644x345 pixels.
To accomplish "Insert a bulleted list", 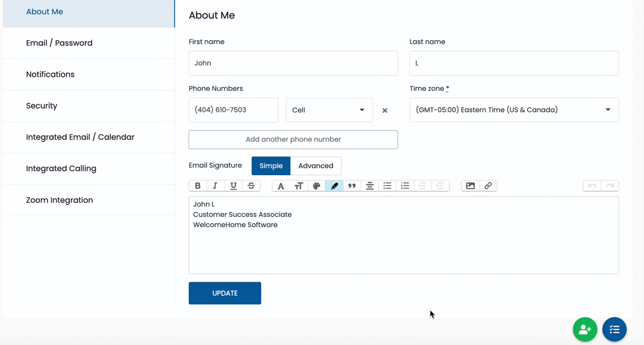I will (x=387, y=185).
